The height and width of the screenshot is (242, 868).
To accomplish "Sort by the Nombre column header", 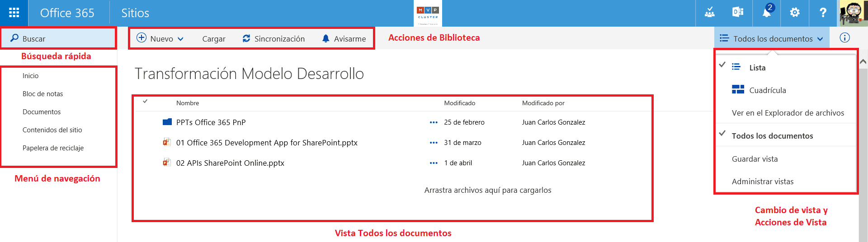I will [x=188, y=103].
